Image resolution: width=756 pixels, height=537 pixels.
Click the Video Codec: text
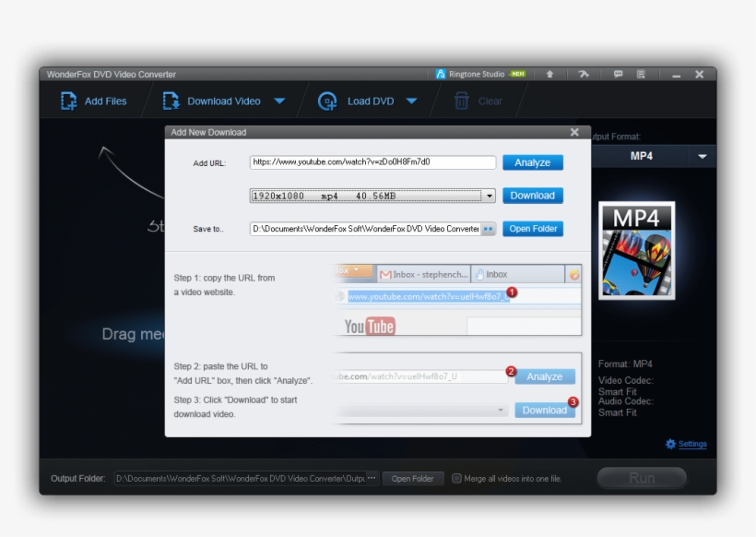[626, 380]
